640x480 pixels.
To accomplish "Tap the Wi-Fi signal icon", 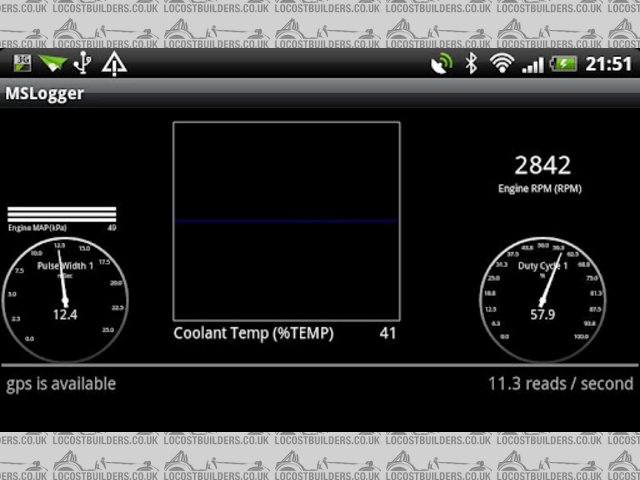I will coord(501,64).
